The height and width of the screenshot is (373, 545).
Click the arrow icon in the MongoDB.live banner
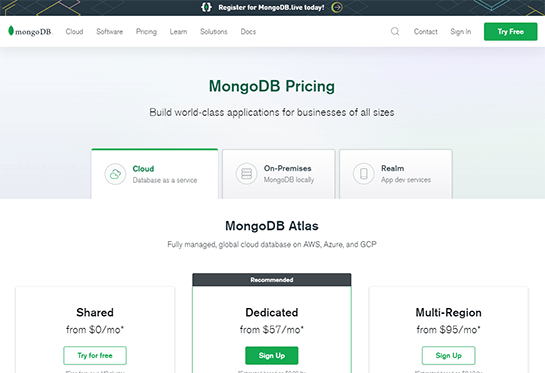coord(336,7)
